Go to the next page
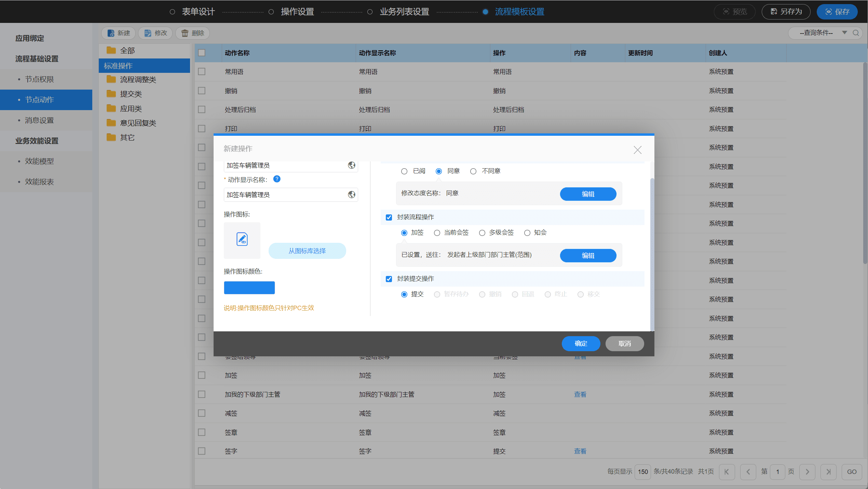The height and width of the screenshot is (489, 868). click(808, 472)
